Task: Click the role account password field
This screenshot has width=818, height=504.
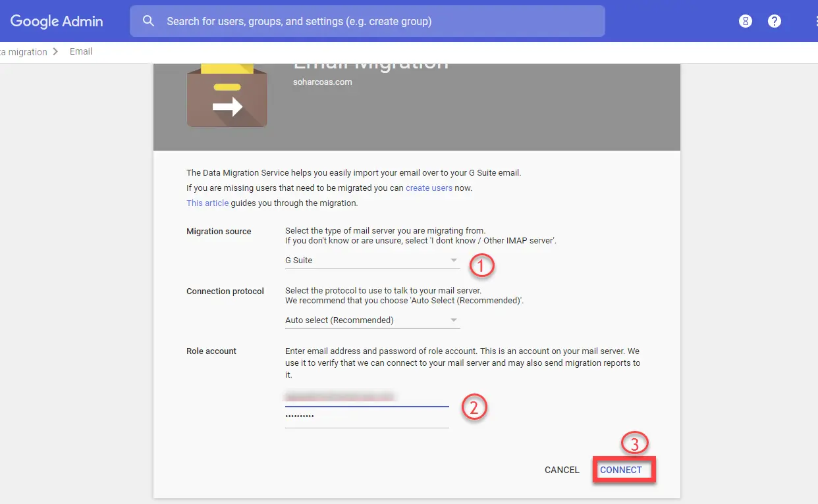Action: (x=367, y=418)
